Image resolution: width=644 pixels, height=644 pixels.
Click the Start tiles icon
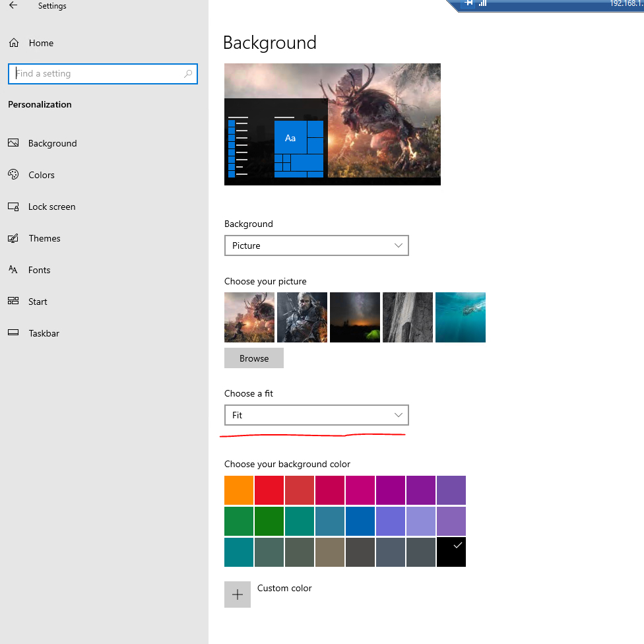tap(13, 301)
